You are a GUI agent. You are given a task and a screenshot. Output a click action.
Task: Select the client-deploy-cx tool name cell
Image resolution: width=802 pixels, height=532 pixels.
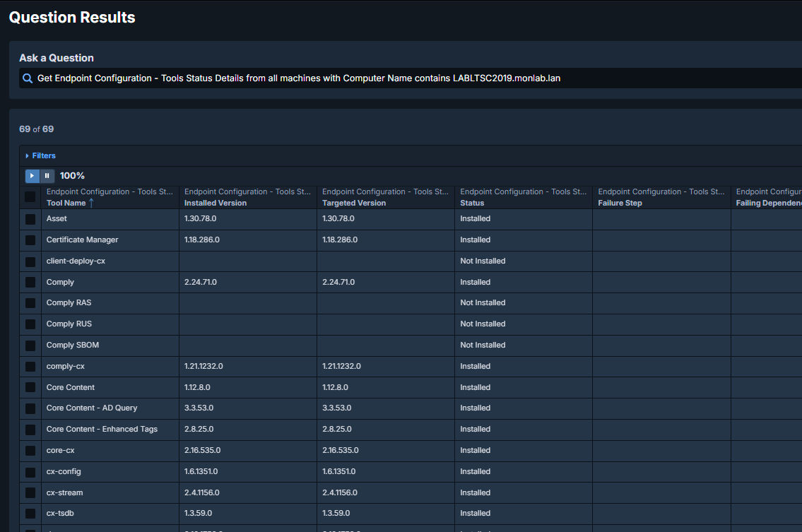[76, 261]
